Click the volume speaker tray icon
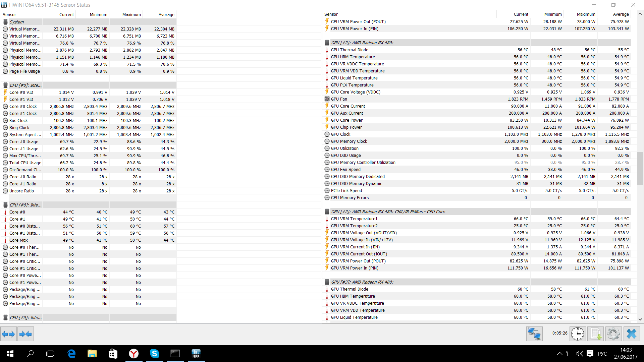Viewport: 644px width, 362px height. click(580, 354)
